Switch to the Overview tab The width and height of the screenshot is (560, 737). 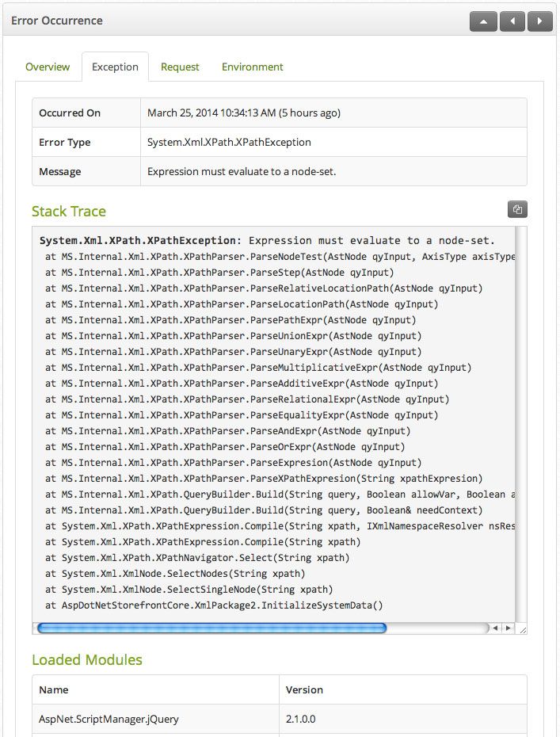(48, 67)
